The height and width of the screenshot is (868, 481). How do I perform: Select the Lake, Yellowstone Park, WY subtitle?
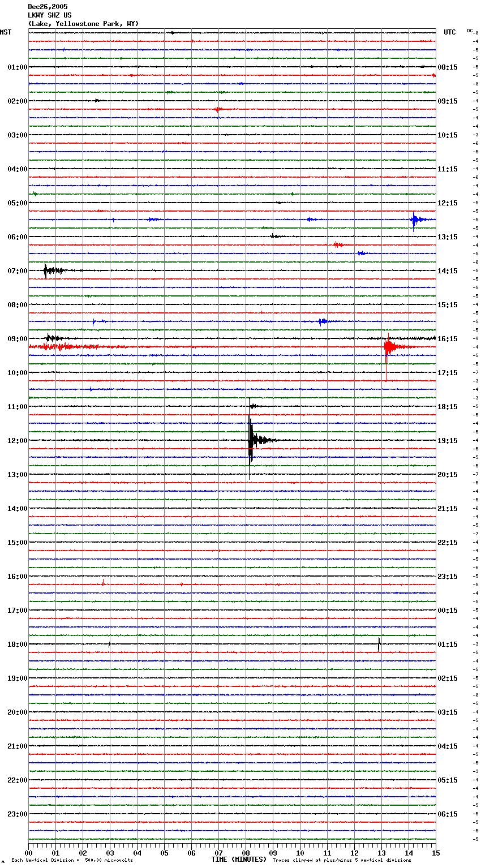click(83, 24)
